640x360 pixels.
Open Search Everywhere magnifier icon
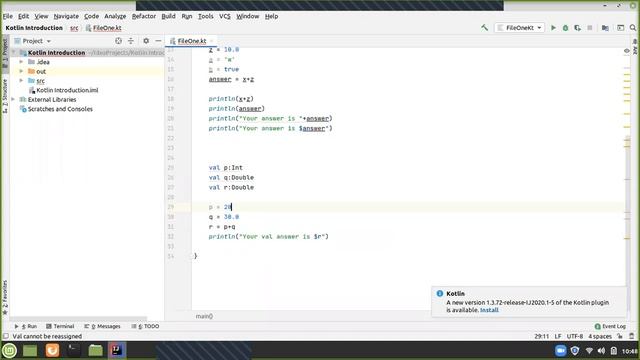tap(633, 28)
